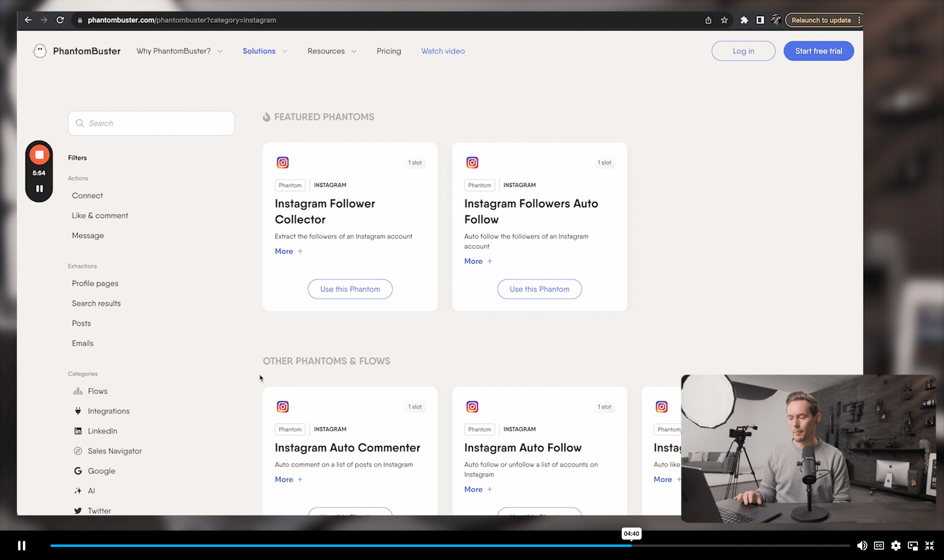The width and height of the screenshot is (944, 560).
Task: Select Sales Navigator compass icon
Action: [x=78, y=451]
